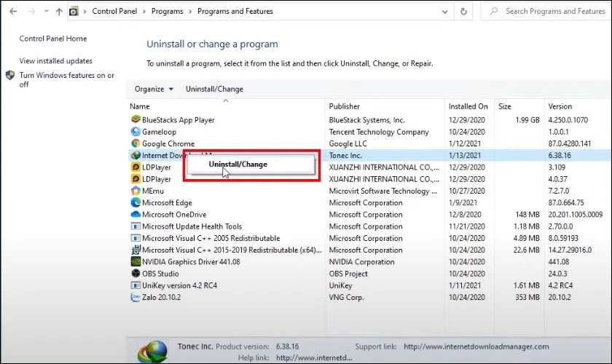Select the Microsoft OneDrive entry
This screenshot has height=364, width=612.
click(x=174, y=215)
